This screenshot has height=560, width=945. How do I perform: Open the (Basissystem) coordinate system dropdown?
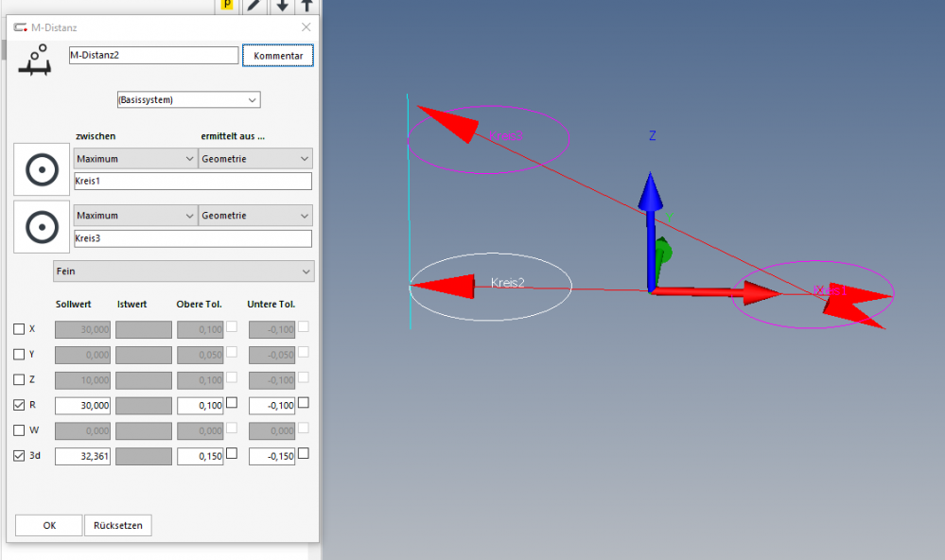click(187, 99)
